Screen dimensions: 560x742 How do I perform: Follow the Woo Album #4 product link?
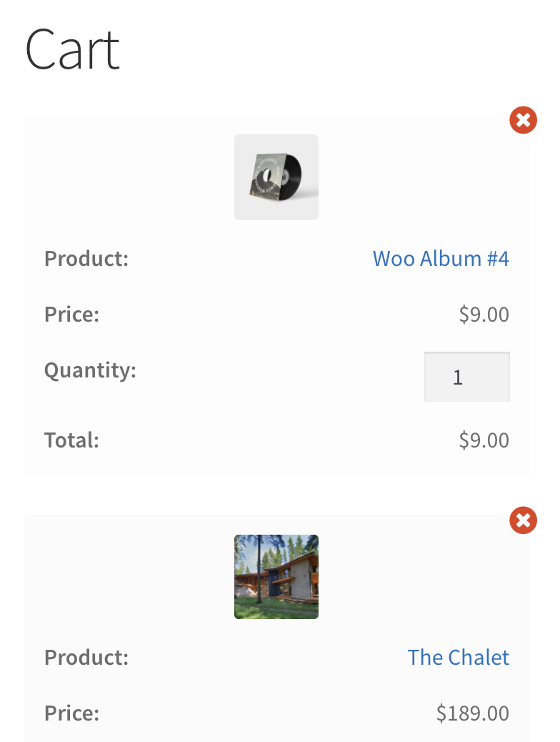[x=441, y=258]
